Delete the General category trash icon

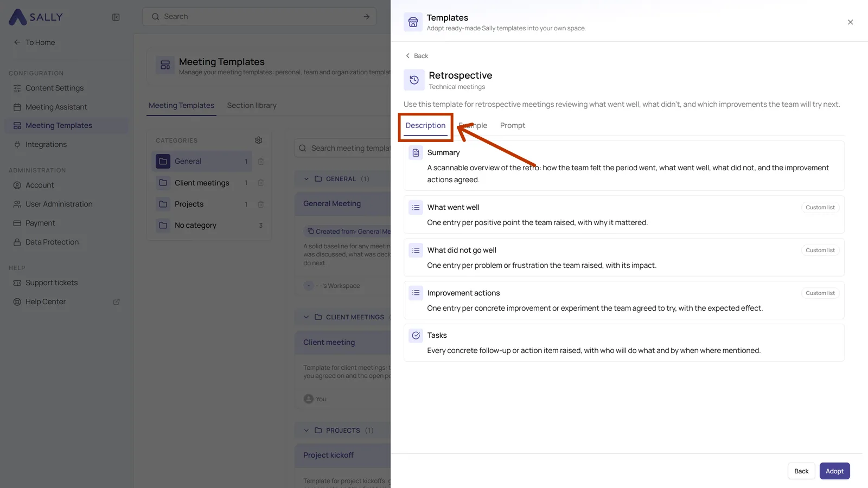point(261,162)
